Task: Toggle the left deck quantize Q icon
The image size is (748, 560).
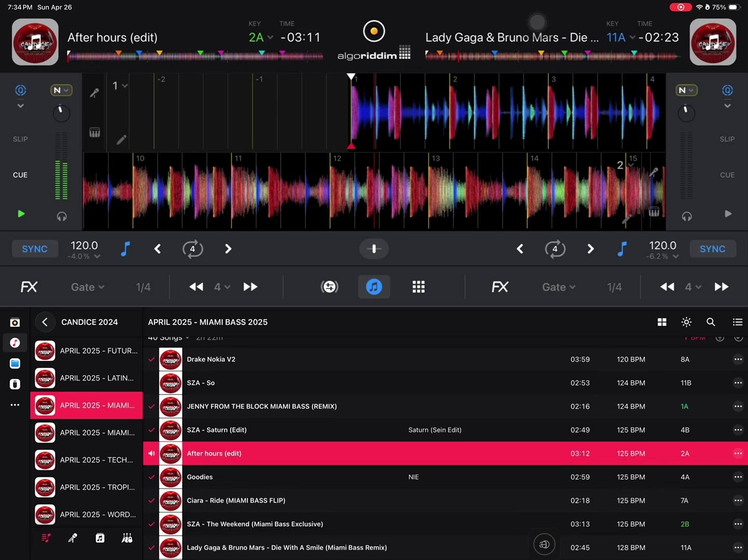Action: (20, 90)
